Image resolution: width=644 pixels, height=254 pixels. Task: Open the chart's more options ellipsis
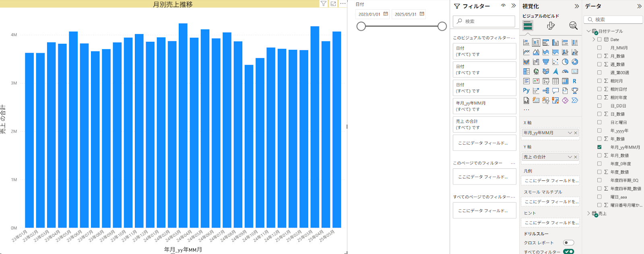343,4
